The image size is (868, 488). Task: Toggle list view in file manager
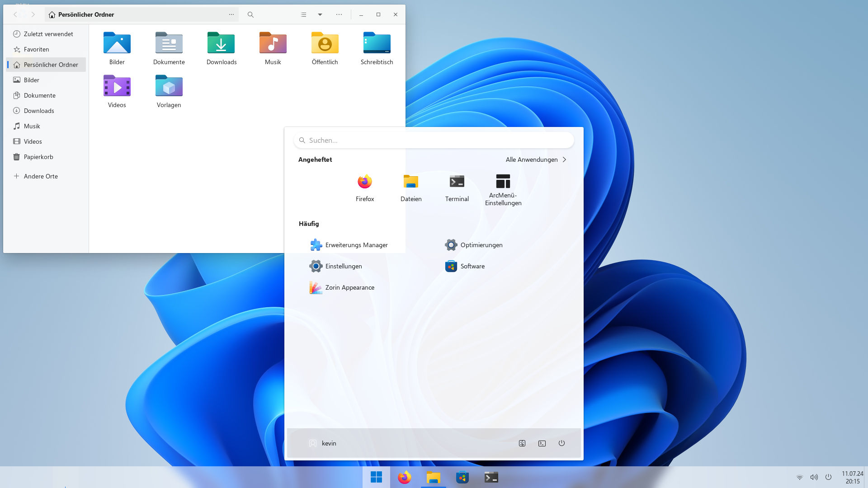tap(303, 14)
